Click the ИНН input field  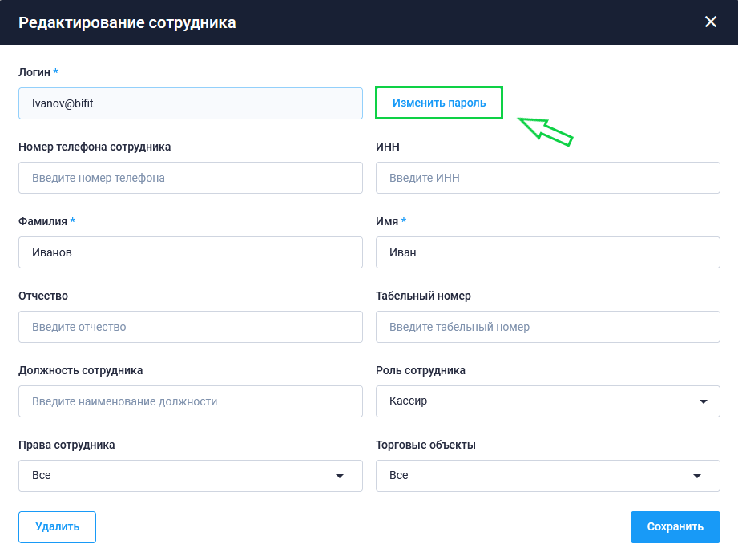[x=548, y=178]
